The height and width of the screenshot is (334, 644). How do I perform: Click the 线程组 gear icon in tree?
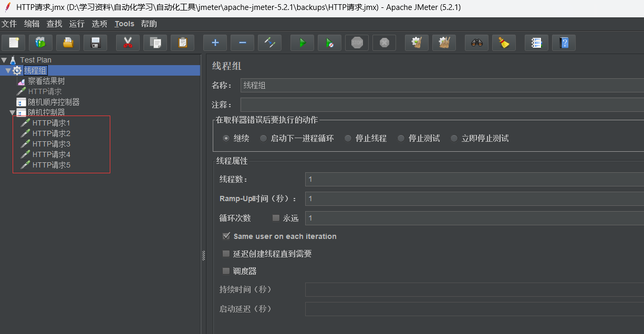17,70
